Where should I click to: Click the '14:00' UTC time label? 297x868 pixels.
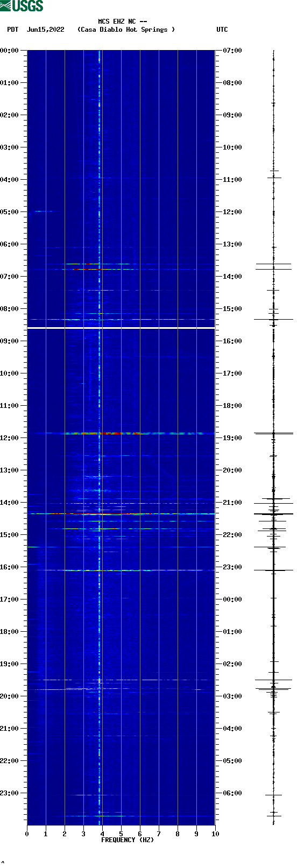click(232, 277)
